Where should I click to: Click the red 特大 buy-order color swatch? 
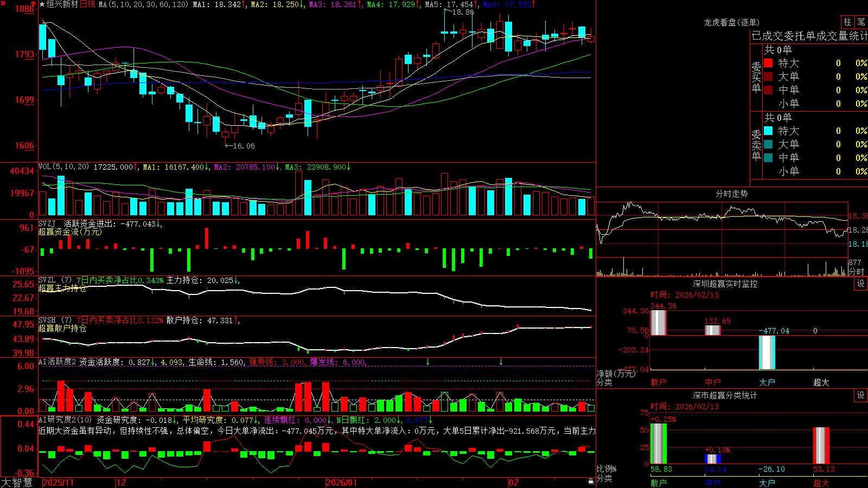coord(768,63)
